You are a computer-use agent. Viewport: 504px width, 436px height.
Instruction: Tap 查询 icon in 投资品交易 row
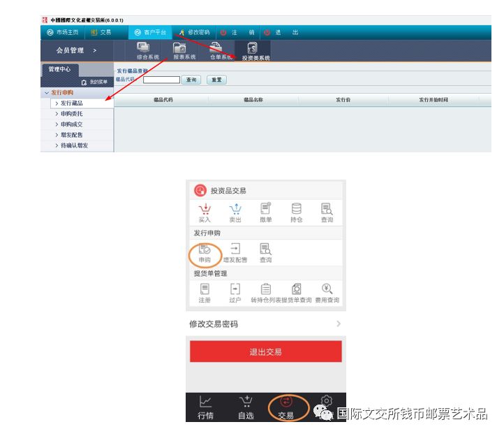[x=327, y=212]
